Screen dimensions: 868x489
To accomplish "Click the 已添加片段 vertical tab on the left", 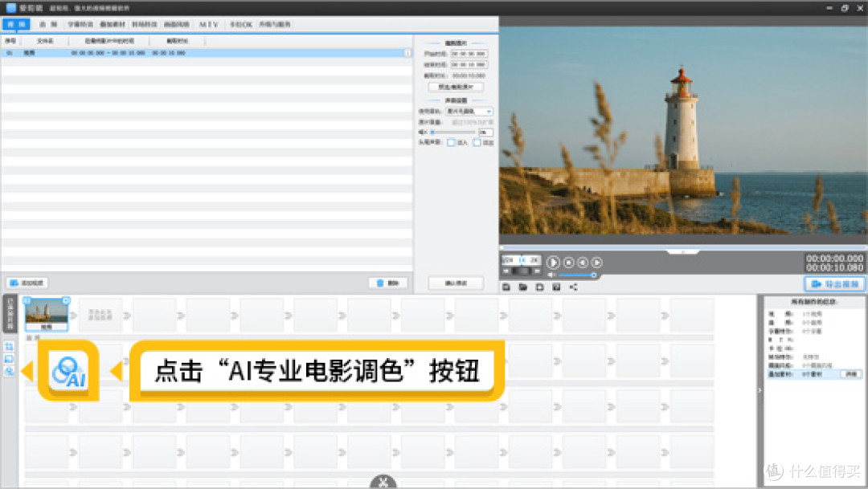I will [9, 314].
